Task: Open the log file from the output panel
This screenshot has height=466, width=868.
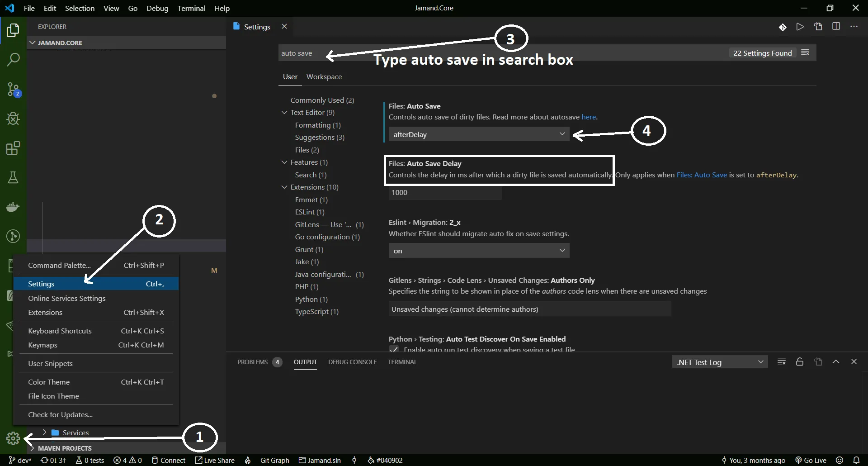Action: coord(818,361)
